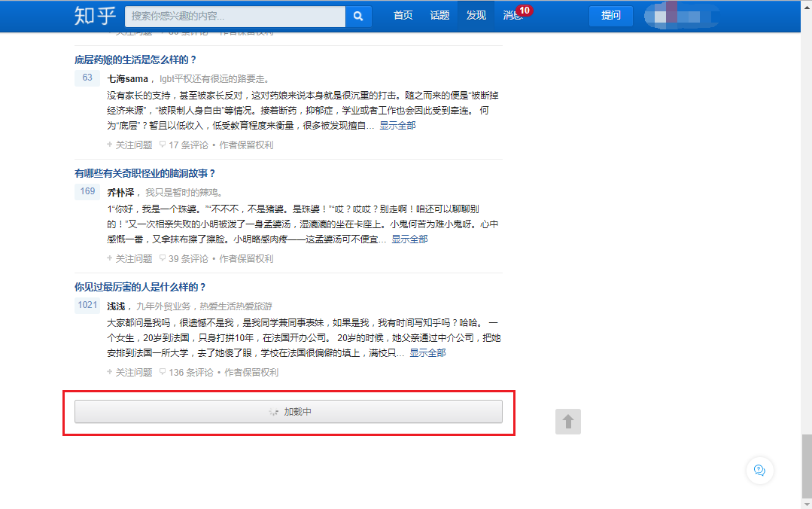Click 作者保留权利 under the 浅浅 answer
Screen dimensions: 812x509
click(251, 372)
